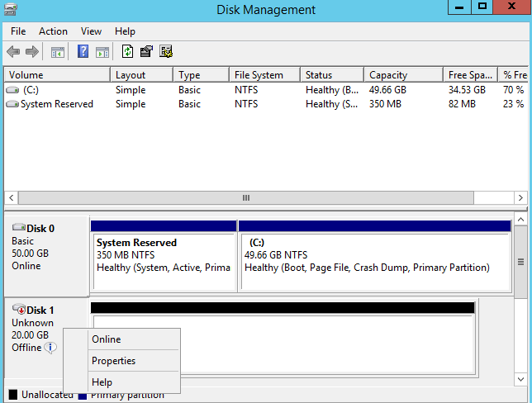
Task: Click Show/Hide Console Tree toolbar icon
Action: (58, 52)
